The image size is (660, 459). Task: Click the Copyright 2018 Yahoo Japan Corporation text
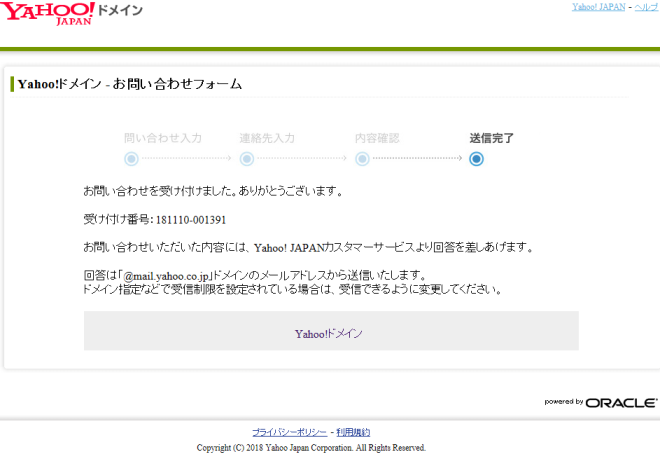(311, 448)
